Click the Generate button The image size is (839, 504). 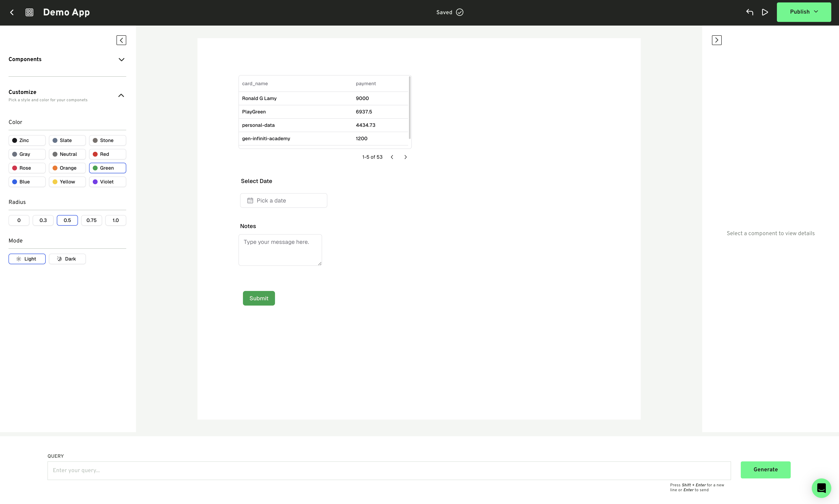pyautogui.click(x=765, y=470)
